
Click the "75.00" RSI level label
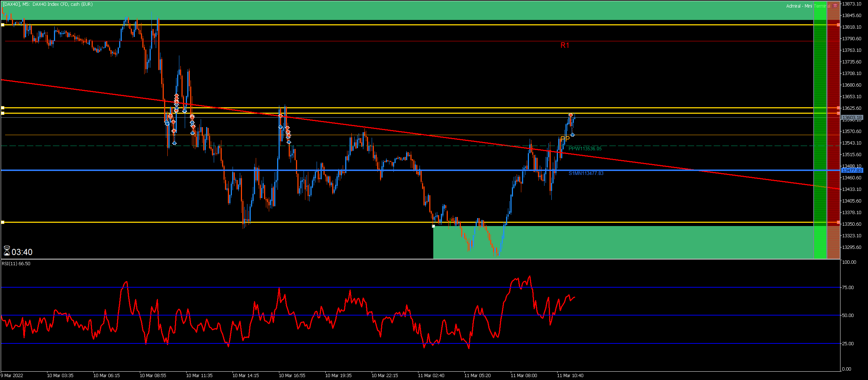pyautogui.click(x=848, y=288)
